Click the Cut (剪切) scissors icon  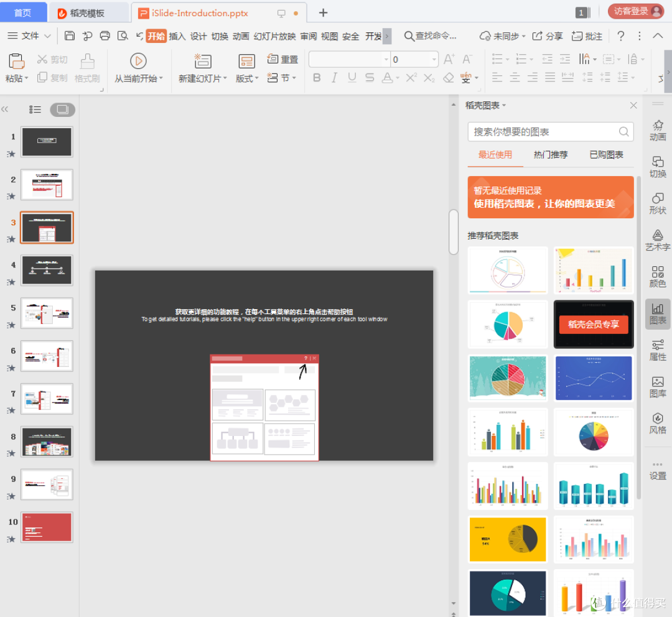pos(42,59)
